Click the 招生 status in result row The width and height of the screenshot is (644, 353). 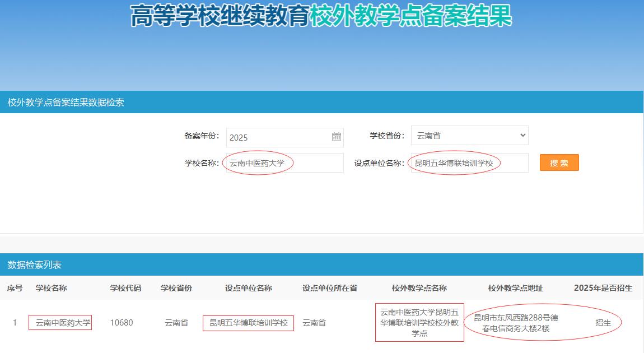click(603, 323)
